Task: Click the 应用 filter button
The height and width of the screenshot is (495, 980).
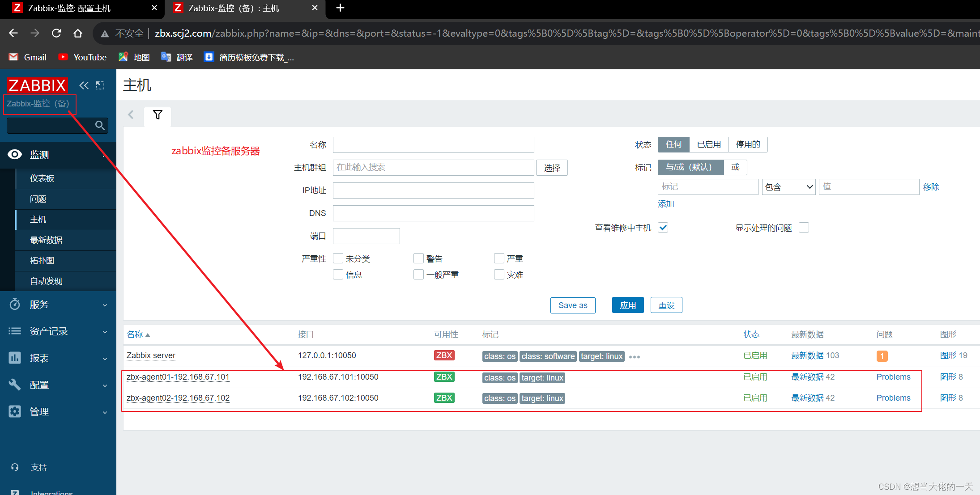Action: point(628,305)
